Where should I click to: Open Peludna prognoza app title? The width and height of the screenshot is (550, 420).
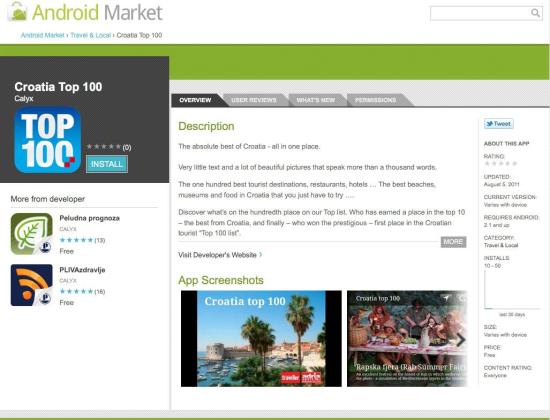[89, 218]
